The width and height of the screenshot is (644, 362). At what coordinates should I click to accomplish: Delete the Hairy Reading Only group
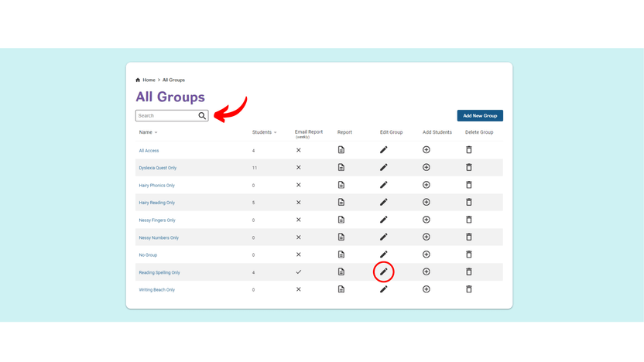coord(469,202)
